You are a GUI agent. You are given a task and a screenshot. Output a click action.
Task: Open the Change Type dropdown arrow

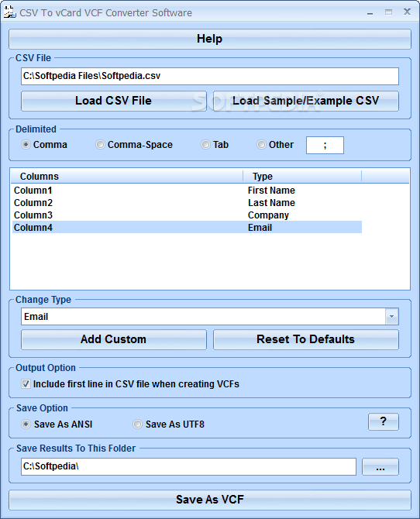tap(392, 316)
